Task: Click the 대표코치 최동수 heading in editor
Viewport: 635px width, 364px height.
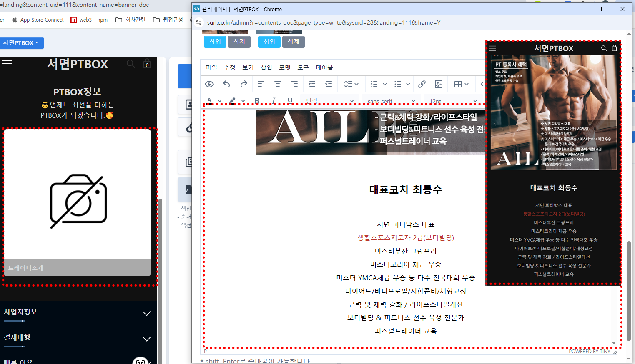Action: pyautogui.click(x=406, y=189)
